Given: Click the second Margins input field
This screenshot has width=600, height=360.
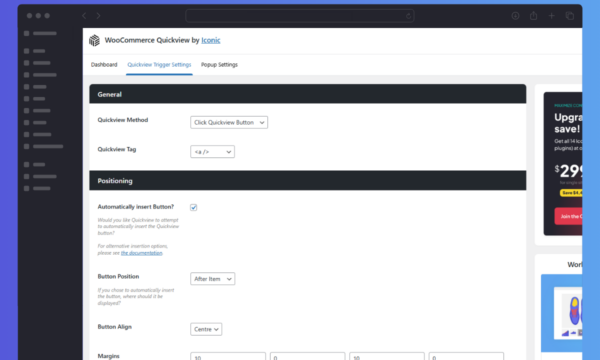Looking at the screenshot, I should [x=307, y=357].
